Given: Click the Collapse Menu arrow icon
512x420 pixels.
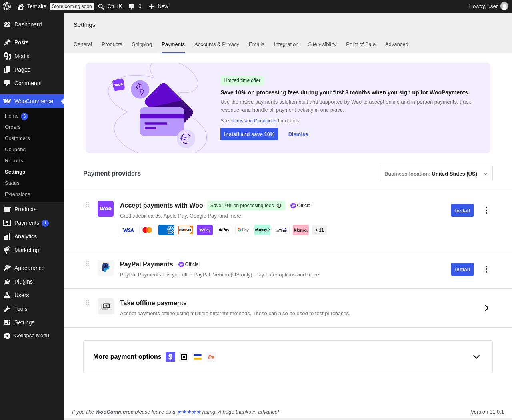Looking at the screenshot, I should pyautogui.click(x=7, y=336).
